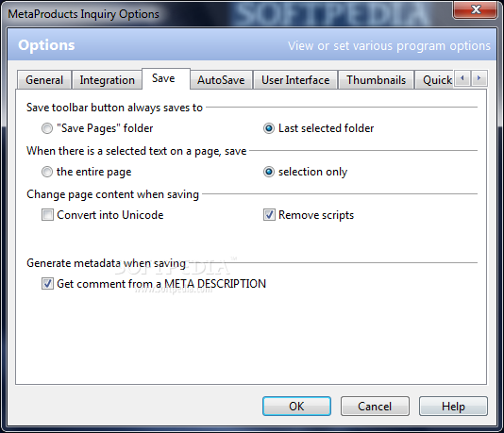Go to the AutoSave tab

click(221, 79)
